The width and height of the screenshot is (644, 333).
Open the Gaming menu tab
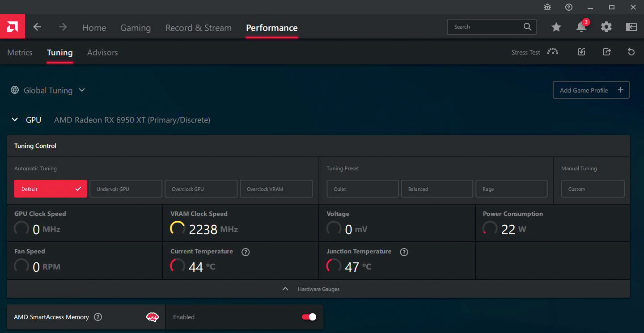[x=135, y=28]
